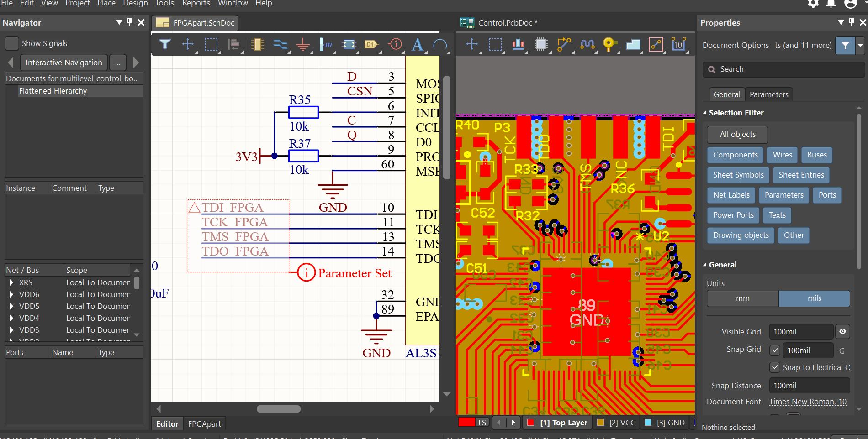
Task: Open the Reports menu
Action: (196, 4)
